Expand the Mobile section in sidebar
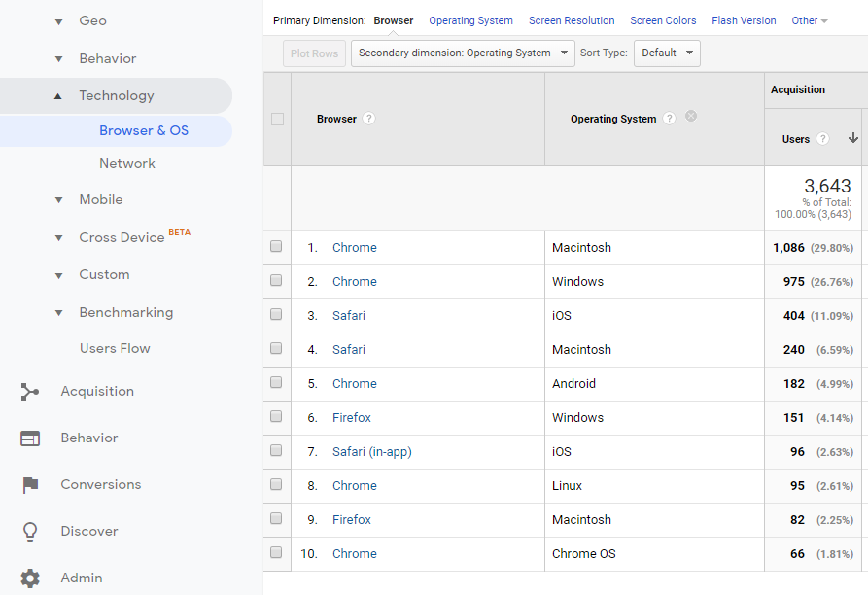The height and width of the screenshot is (595, 868). point(58,200)
